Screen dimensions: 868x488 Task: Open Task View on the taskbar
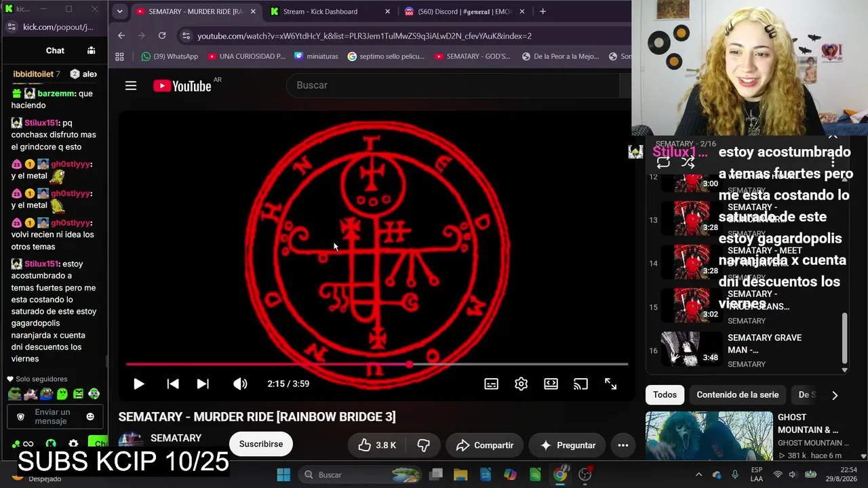(436, 474)
